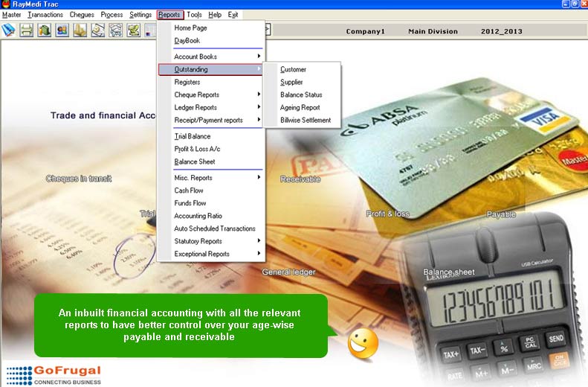The image size is (588, 387).
Task: Open the Master menu
Action: (12, 15)
